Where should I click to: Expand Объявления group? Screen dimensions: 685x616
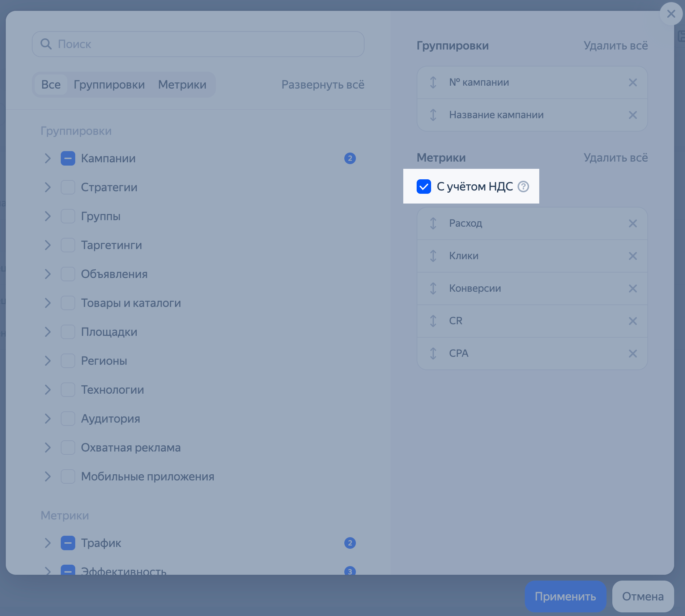pyautogui.click(x=47, y=274)
